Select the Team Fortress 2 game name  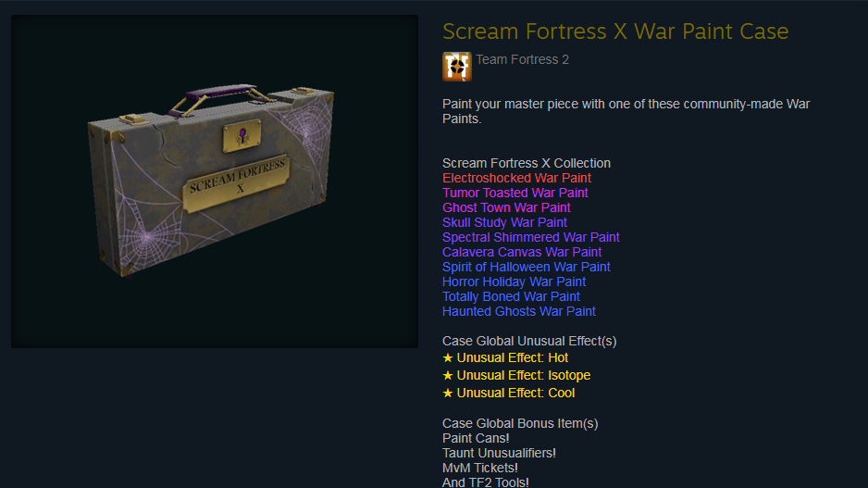coord(522,59)
